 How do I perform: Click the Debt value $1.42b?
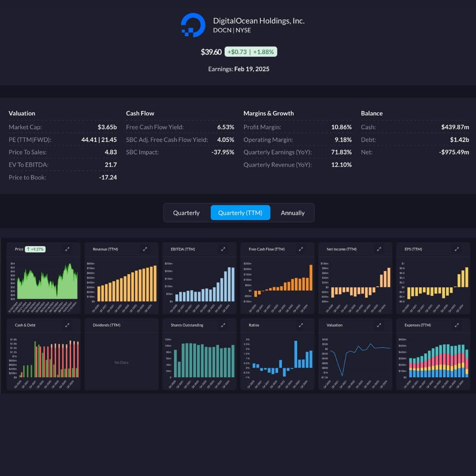click(x=460, y=140)
